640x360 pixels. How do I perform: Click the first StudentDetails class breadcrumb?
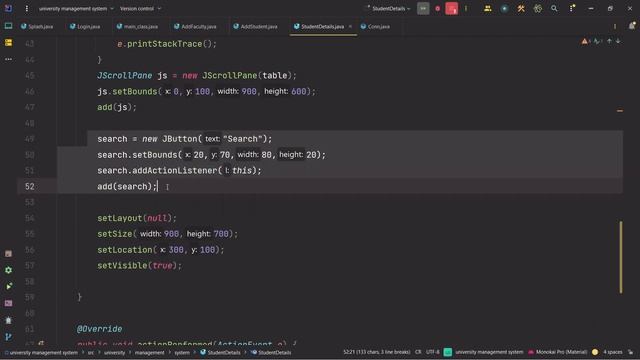(220, 353)
